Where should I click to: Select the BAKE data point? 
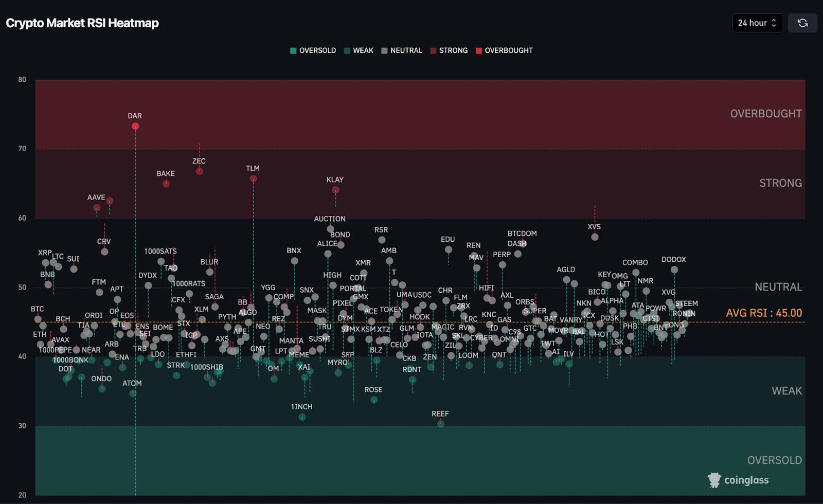[166, 184]
